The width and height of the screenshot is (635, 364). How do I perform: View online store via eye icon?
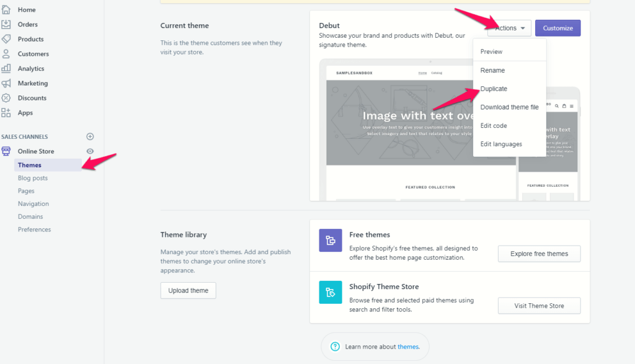pos(90,151)
